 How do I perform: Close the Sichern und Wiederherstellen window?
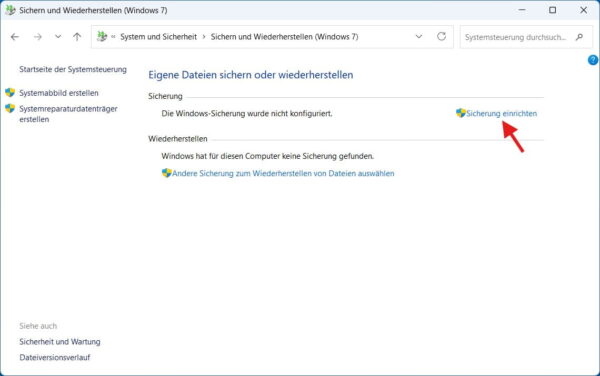coord(584,10)
